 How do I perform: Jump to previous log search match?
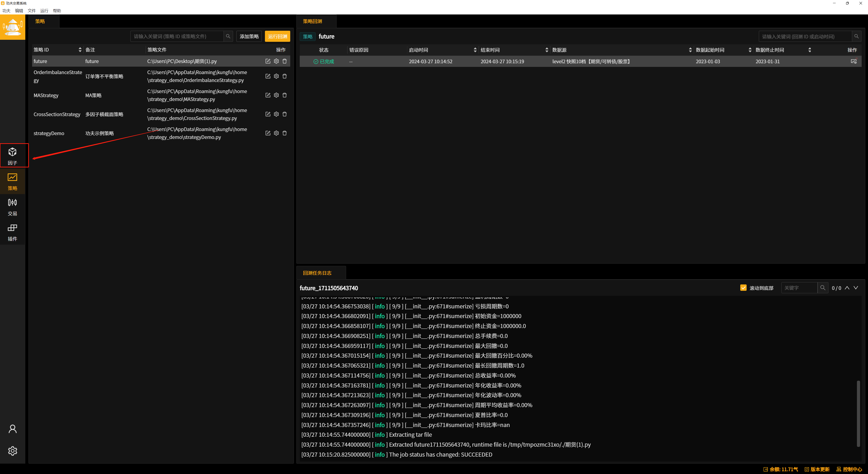[847, 288]
